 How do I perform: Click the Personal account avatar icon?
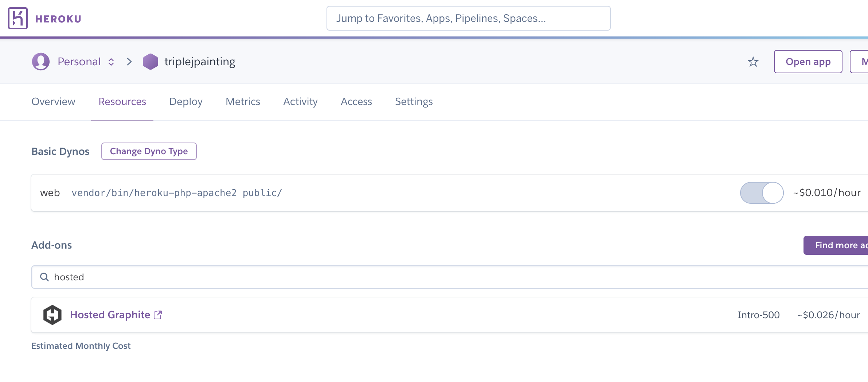[x=41, y=62]
